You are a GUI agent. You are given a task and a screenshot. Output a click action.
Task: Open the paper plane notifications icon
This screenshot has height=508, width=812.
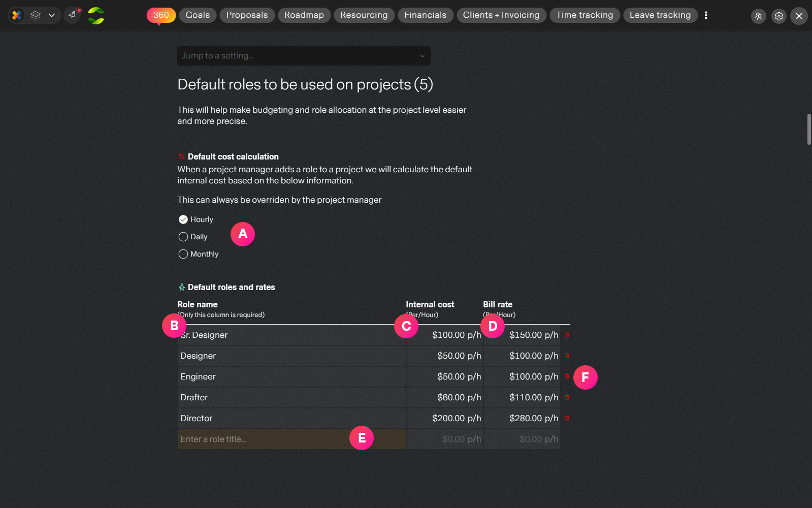tap(72, 15)
